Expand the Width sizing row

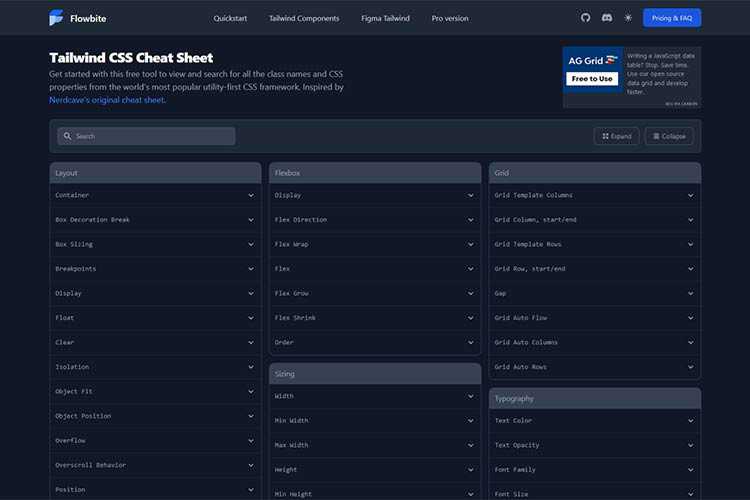375,396
